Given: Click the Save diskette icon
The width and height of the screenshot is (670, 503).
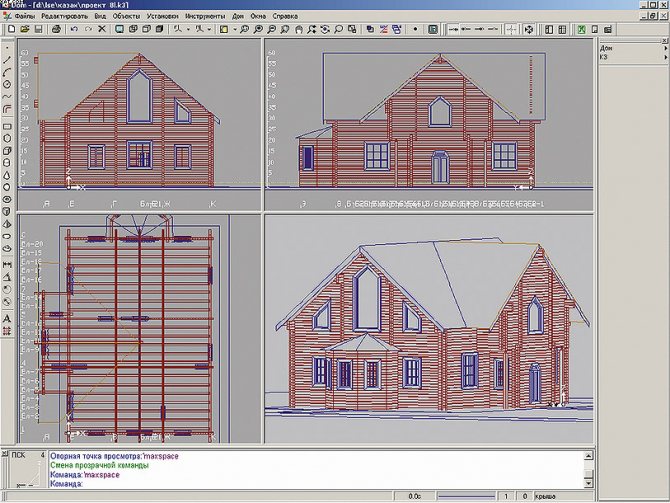Looking at the screenshot, I should coord(38,29).
